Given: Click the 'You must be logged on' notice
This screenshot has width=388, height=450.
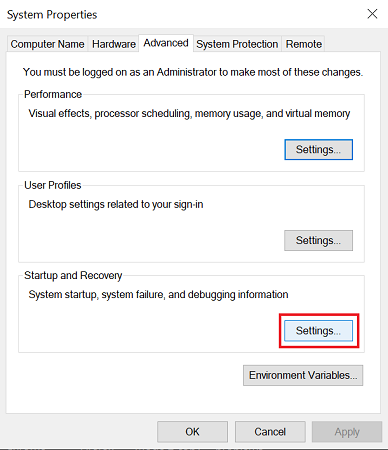Looking at the screenshot, I should 193,72.
